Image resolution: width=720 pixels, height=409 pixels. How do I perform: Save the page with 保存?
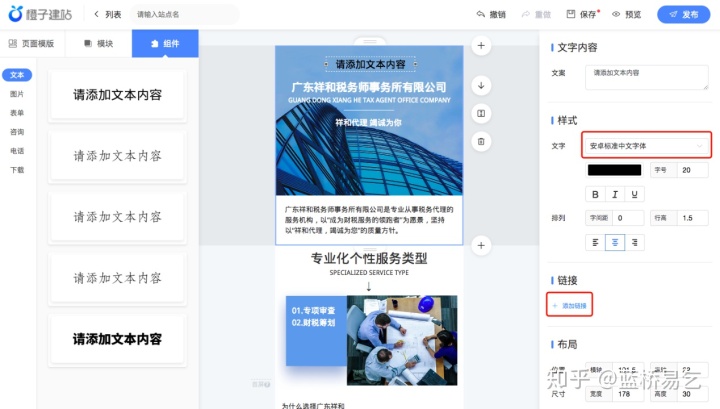[x=582, y=14]
